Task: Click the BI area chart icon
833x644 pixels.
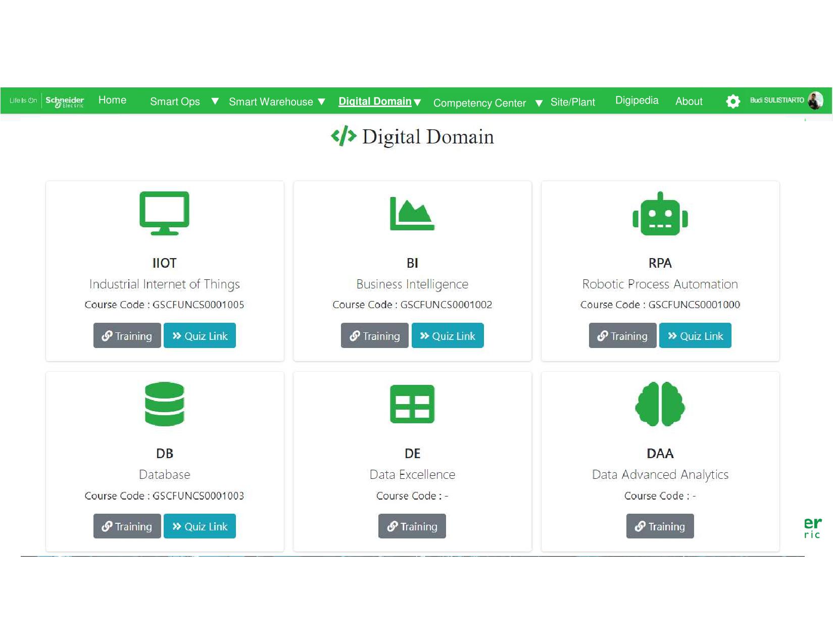Action: [x=412, y=214]
